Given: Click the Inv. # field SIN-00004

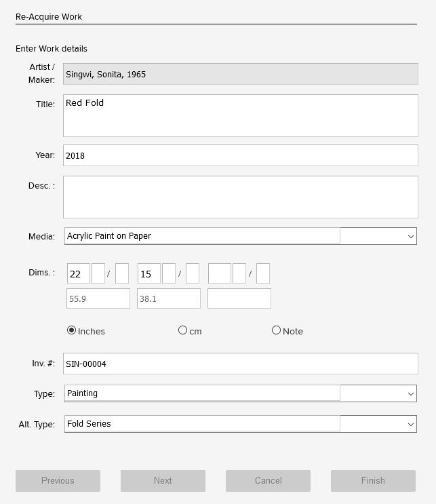Looking at the screenshot, I should point(240,364).
